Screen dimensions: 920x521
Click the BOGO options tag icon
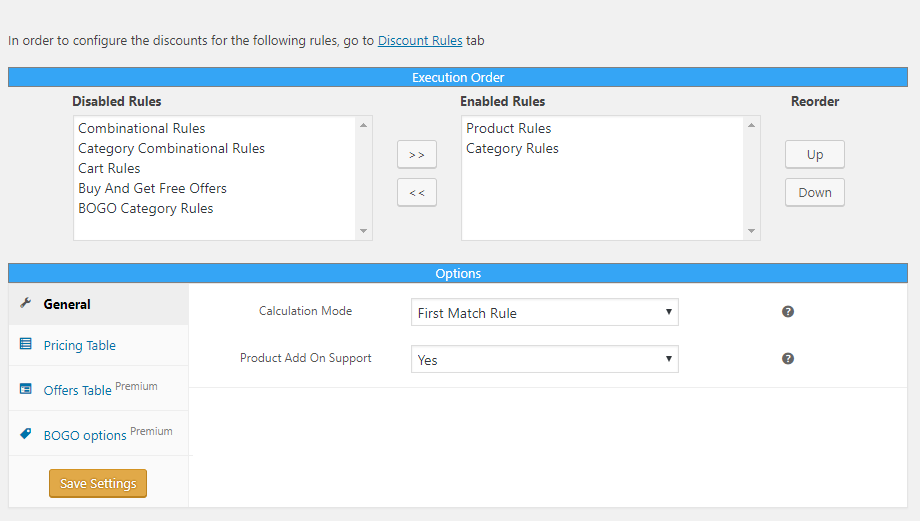(x=26, y=434)
